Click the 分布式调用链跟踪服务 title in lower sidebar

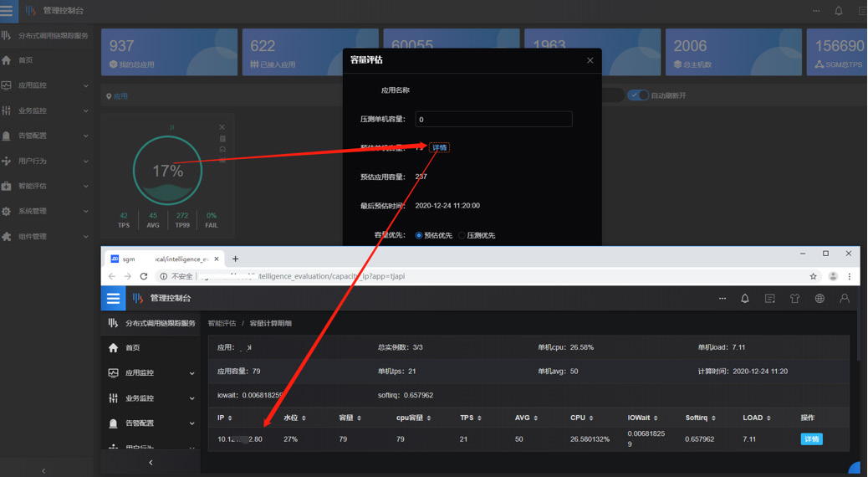click(161, 323)
